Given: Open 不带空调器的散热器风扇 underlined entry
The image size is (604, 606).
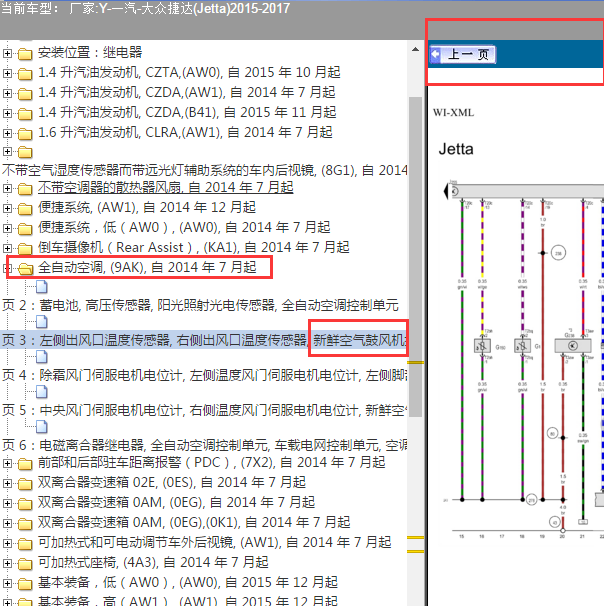Looking at the screenshot, I should click(165, 187).
